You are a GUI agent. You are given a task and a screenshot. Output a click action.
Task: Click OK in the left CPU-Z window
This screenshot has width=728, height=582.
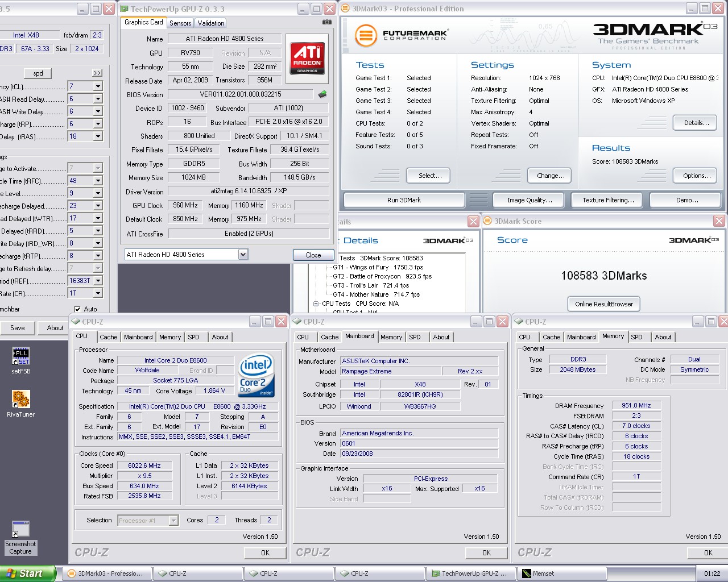266,552
